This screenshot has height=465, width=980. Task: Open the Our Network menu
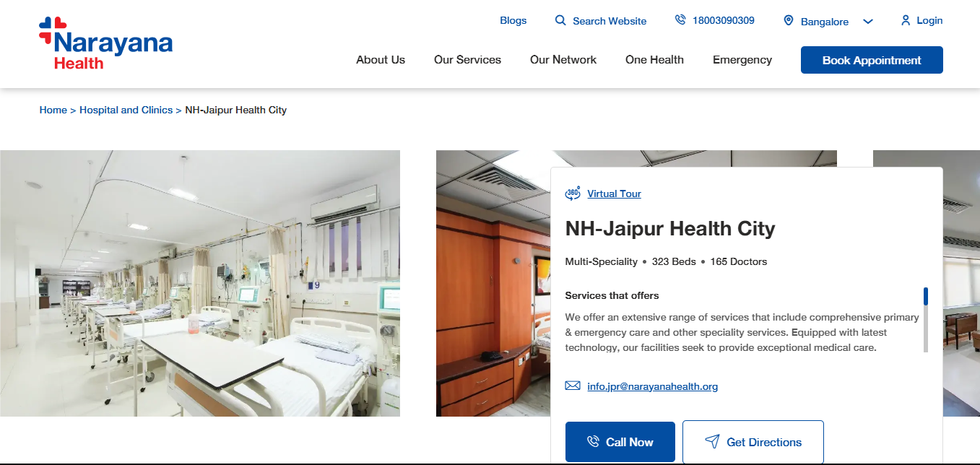point(563,60)
